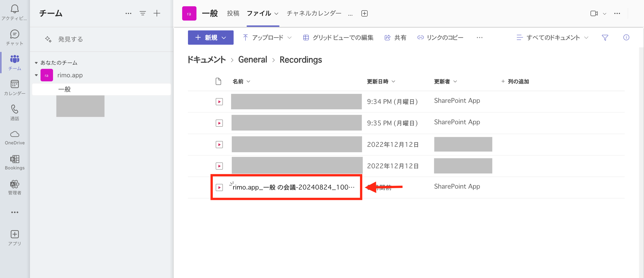The image size is (644, 278).
Task: Show the details pane via the info icon
Action: tap(627, 38)
